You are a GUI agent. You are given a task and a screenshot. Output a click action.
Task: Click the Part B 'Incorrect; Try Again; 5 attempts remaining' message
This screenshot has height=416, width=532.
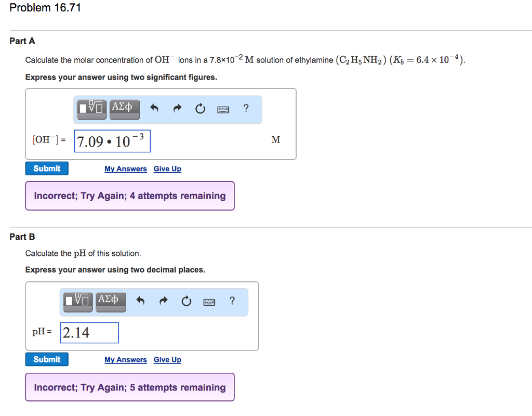tap(130, 387)
